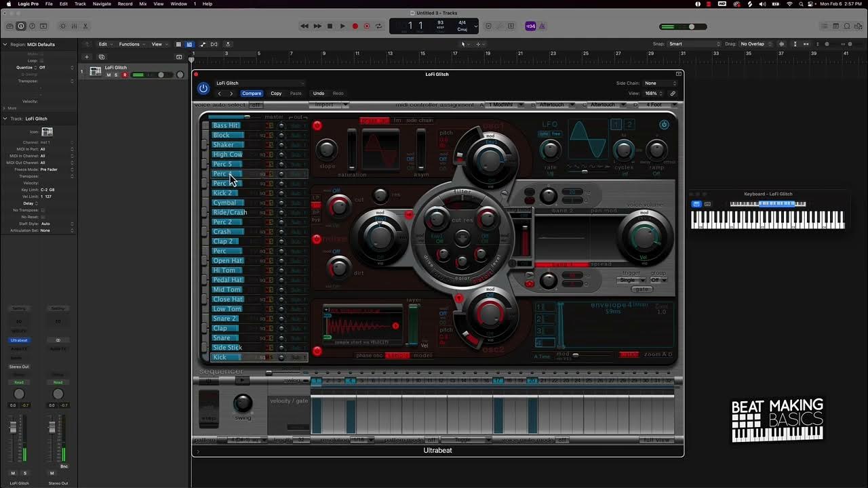Open the Quick Help question mark icon

tap(32, 26)
